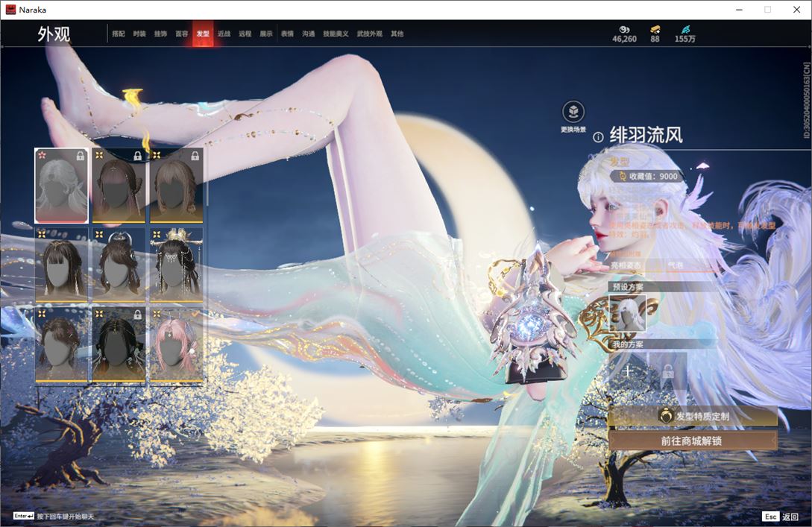Click the locked scheme slot under 我的方案

(668, 371)
